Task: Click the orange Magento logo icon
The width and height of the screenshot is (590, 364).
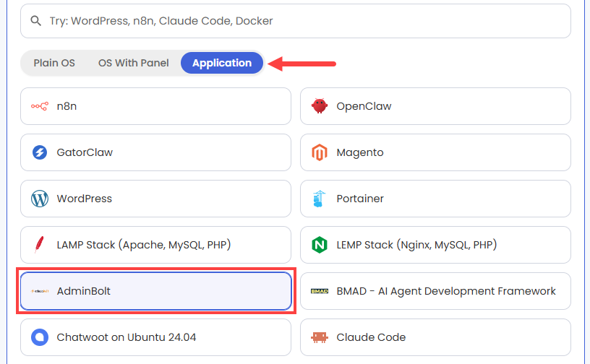Action: (x=320, y=152)
